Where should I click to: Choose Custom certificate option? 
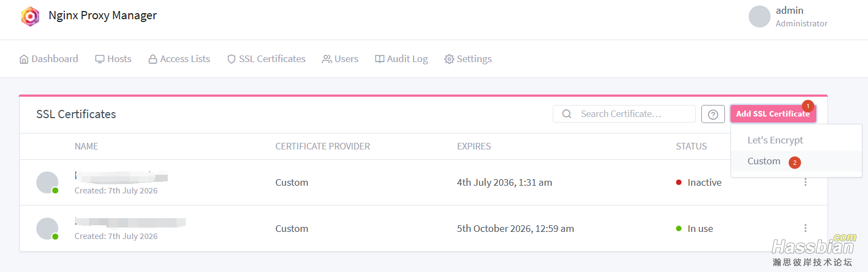763,161
